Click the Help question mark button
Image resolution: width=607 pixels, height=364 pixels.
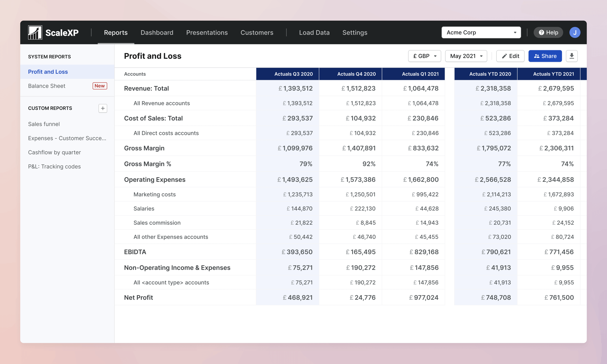(x=548, y=32)
